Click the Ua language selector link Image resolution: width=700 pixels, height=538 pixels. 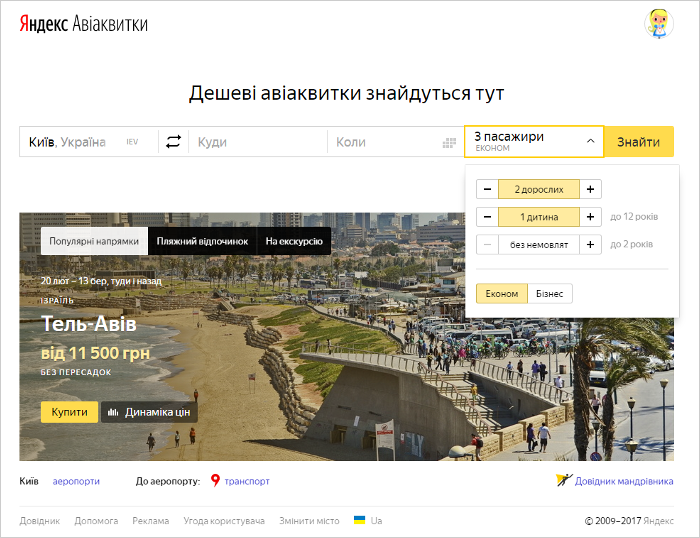(376, 520)
